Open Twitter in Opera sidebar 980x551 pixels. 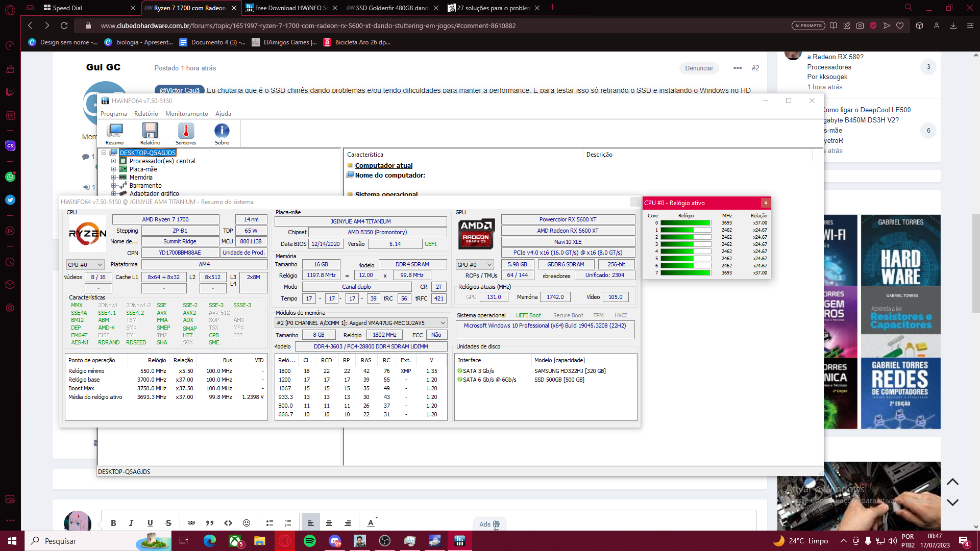[x=10, y=200]
